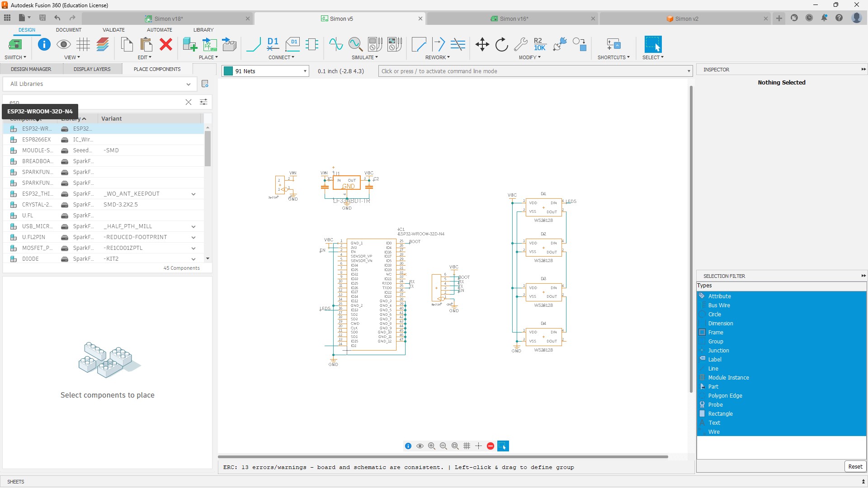This screenshot has height=488, width=868.
Task: Expand variants for USB_MICR row
Action: (x=193, y=226)
